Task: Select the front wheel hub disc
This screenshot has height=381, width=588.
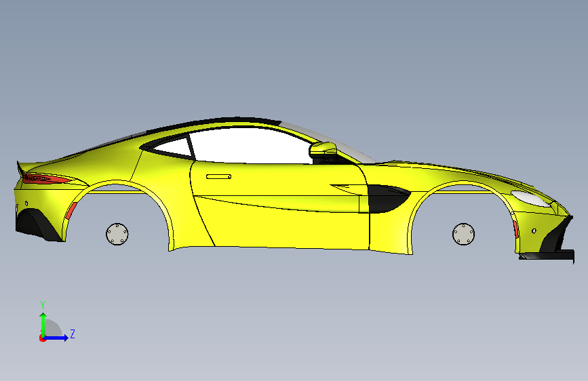Action: (x=463, y=234)
